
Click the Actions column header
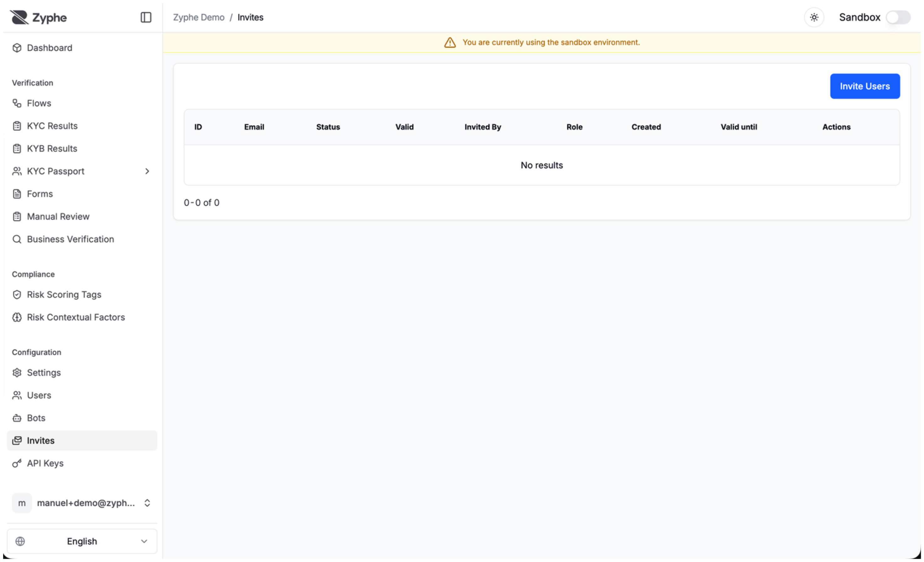click(x=836, y=127)
